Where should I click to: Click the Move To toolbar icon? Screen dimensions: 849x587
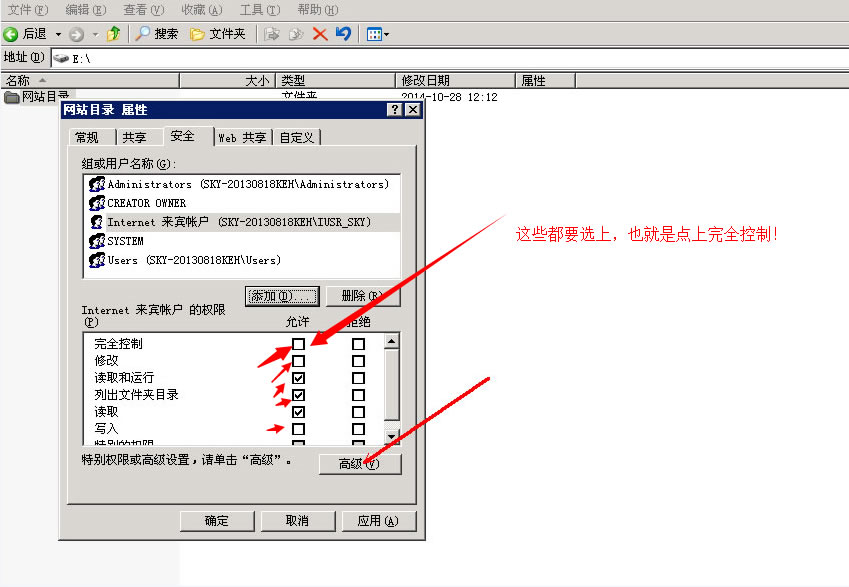pos(271,35)
